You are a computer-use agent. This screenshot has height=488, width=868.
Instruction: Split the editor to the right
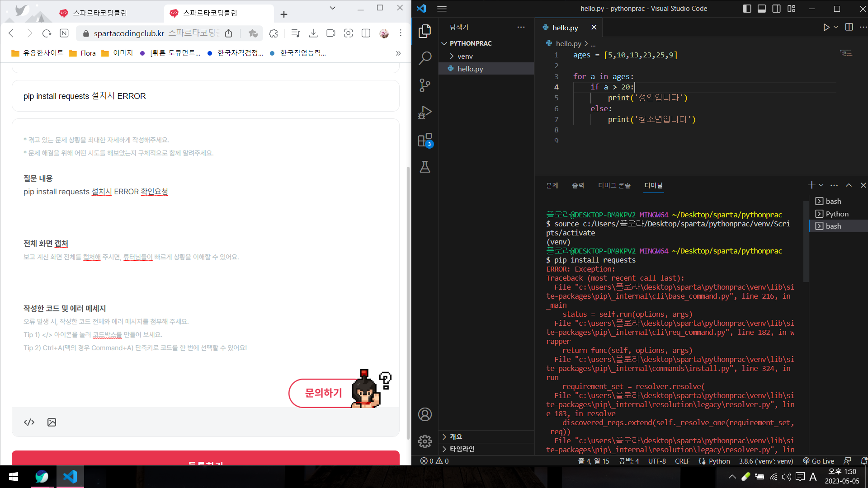click(849, 28)
